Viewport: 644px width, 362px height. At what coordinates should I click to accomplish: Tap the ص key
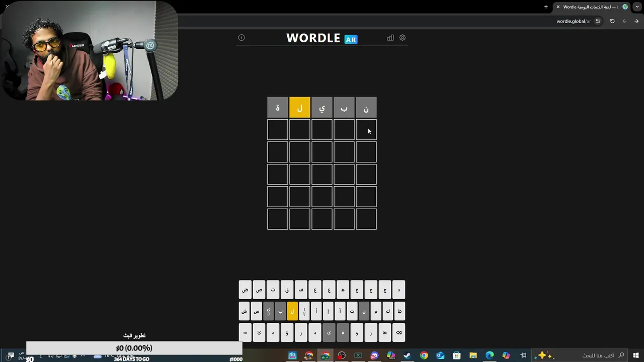(259, 290)
